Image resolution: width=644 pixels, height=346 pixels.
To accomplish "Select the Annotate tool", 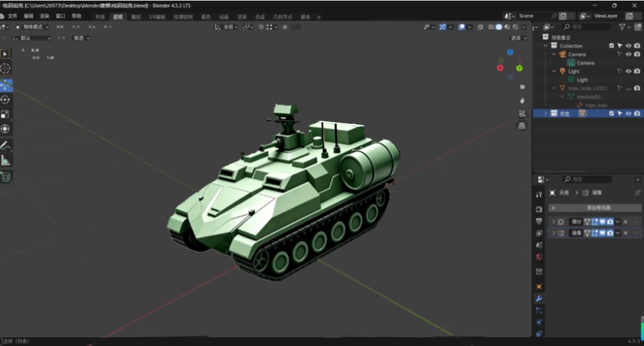I will tap(5, 145).
